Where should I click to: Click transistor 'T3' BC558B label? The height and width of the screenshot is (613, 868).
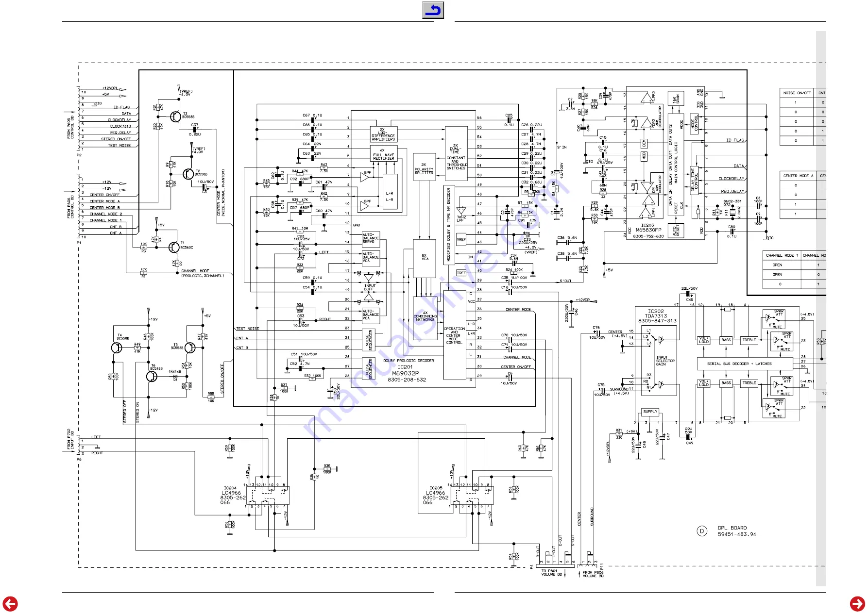188,116
